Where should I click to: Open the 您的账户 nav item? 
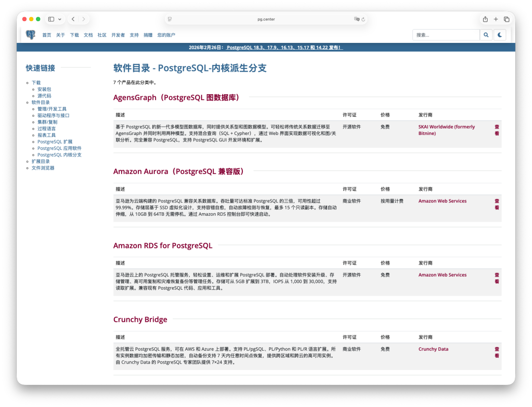tap(166, 35)
